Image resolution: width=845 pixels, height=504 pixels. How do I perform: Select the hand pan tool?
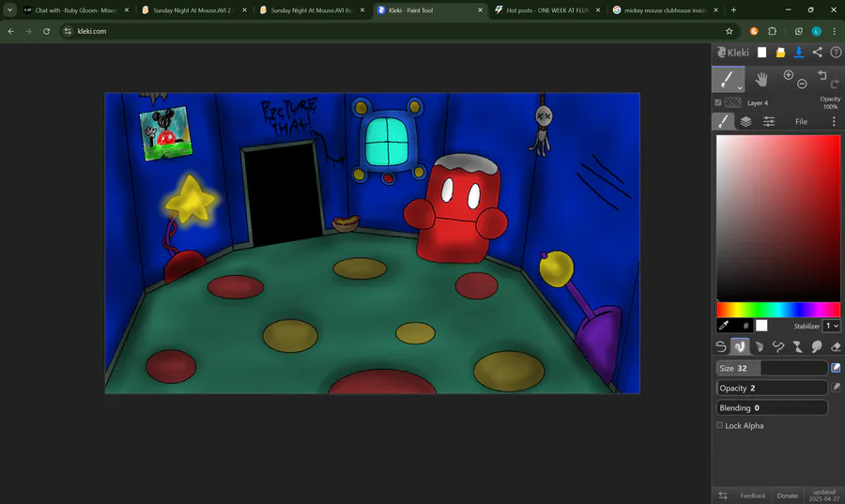760,80
